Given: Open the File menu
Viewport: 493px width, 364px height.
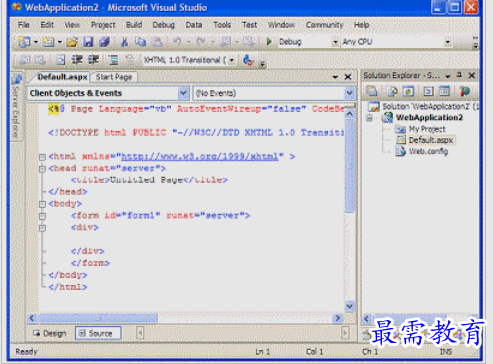Looking at the screenshot, I should pos(23,25).
